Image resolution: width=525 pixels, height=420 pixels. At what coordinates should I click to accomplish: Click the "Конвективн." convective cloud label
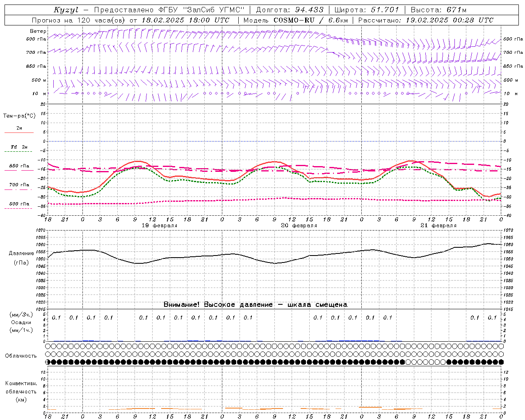click(21, 383)
